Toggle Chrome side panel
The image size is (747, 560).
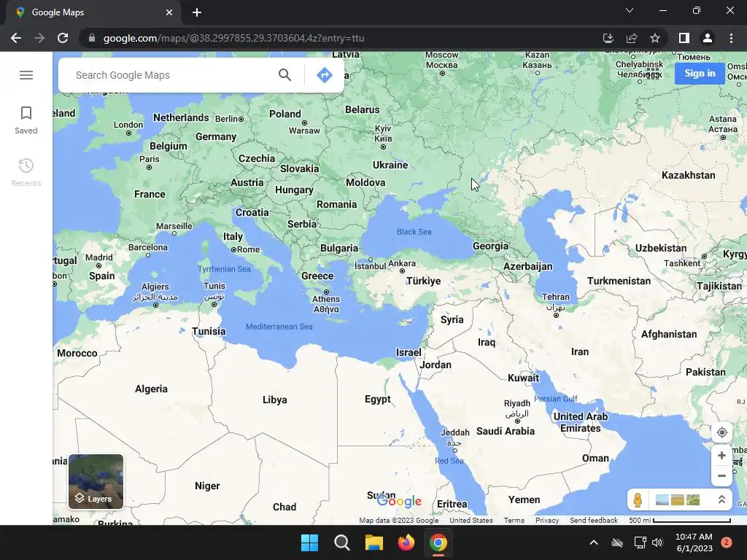tap(684, 38)
